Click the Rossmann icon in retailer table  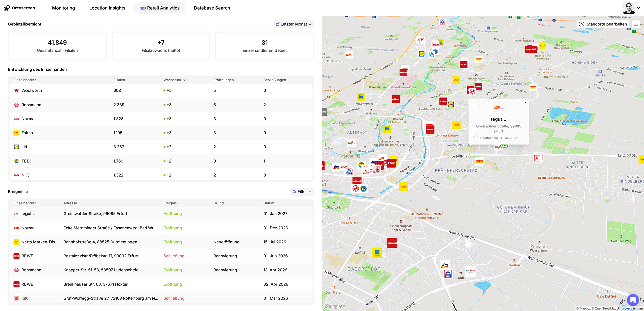coord(16,105)
